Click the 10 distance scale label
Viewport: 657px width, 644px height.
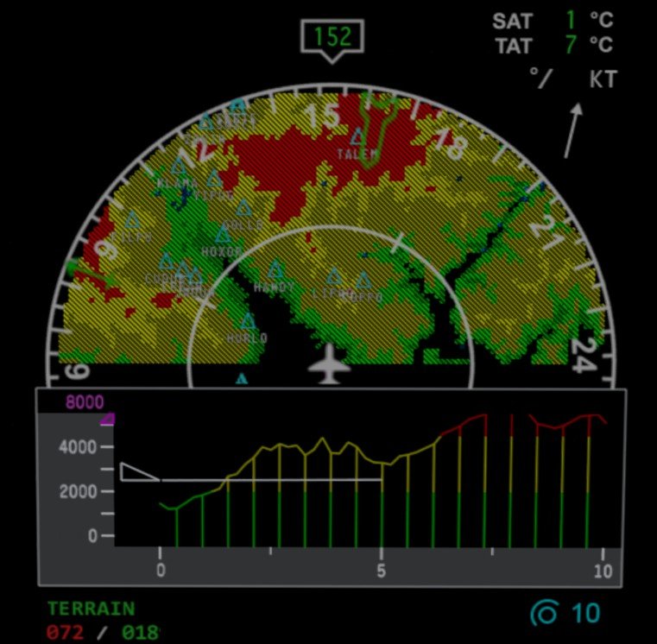click(603, 571)
